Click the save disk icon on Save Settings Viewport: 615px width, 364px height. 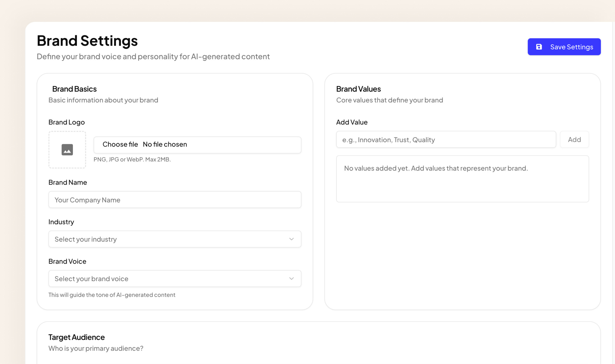click(539, 47)
